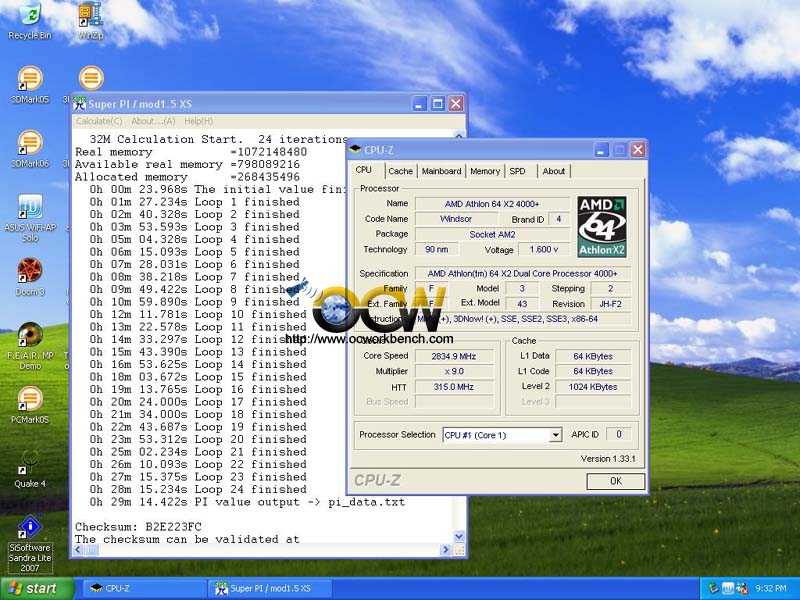Click the Super PI horizontal scrollbar right arrow

pos(445,549)
